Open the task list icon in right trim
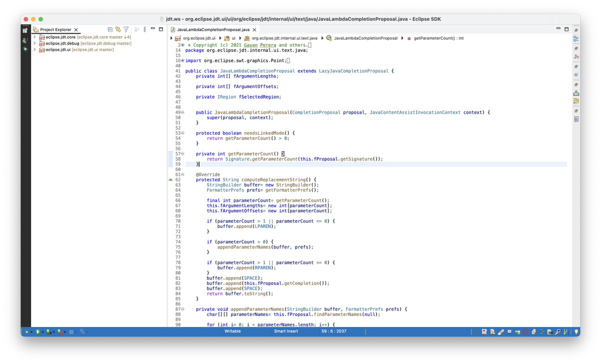The image size is (601, 364). (576, 119)
